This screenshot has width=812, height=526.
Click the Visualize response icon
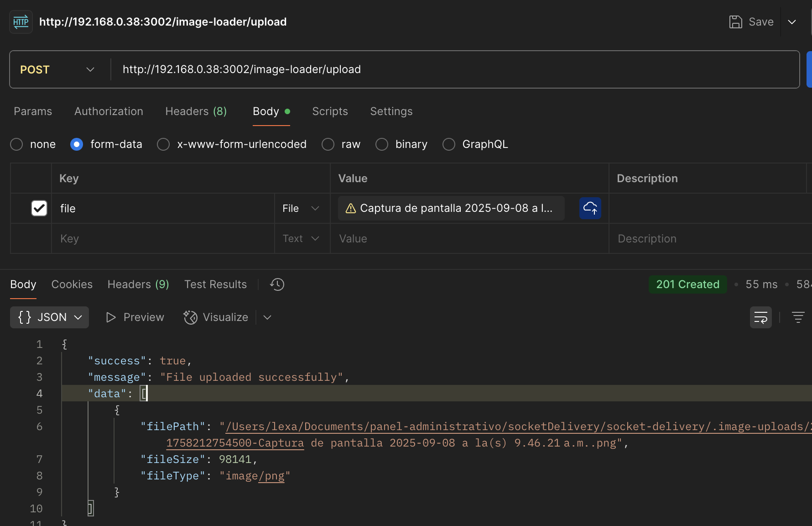190,317
